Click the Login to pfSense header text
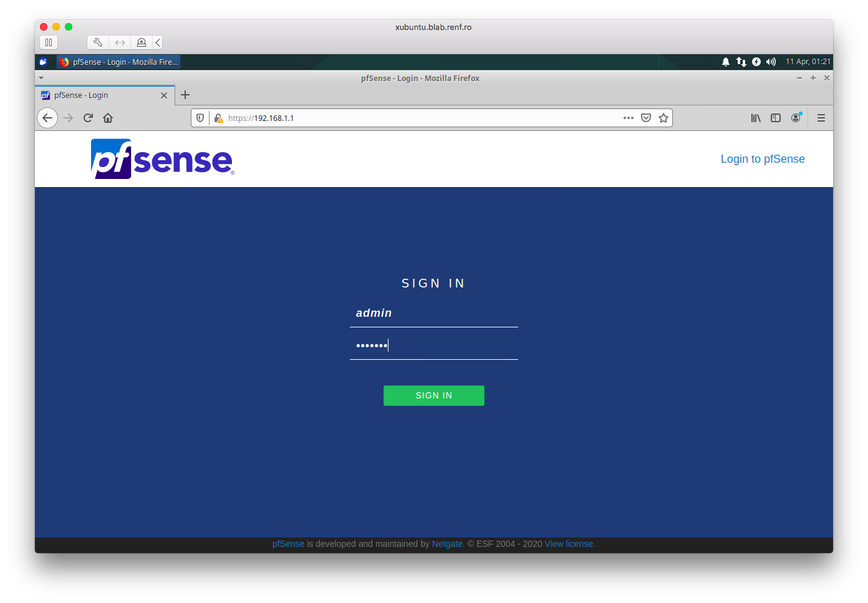Viewport: 868px width, 603px height. 763,159
